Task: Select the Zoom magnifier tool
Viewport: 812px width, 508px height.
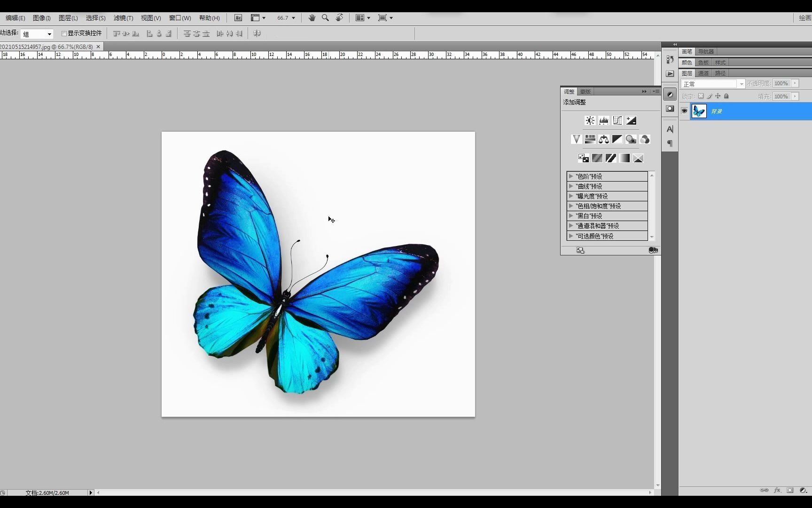Action: pos(325,18)
